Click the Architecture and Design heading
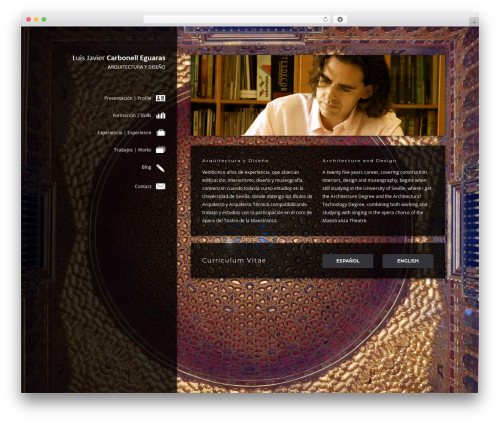The width and height of the screenshot is (500, 423). point(359,161)
